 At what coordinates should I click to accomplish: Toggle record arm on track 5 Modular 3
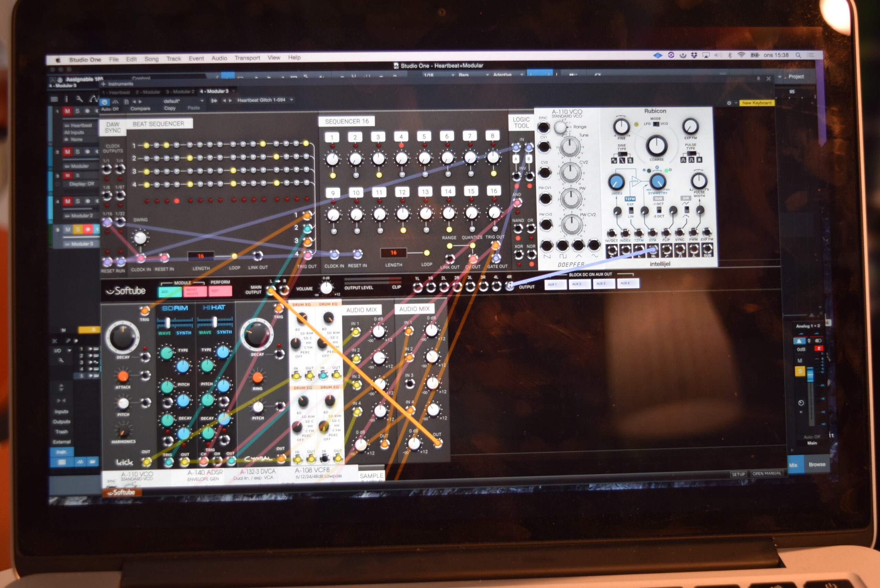(88, 229)
